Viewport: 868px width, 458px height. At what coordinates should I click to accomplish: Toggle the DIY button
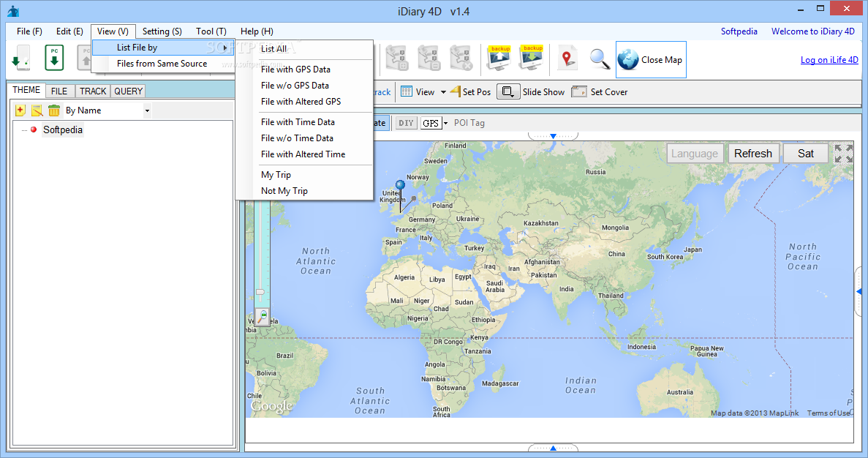tap(407, 123)
